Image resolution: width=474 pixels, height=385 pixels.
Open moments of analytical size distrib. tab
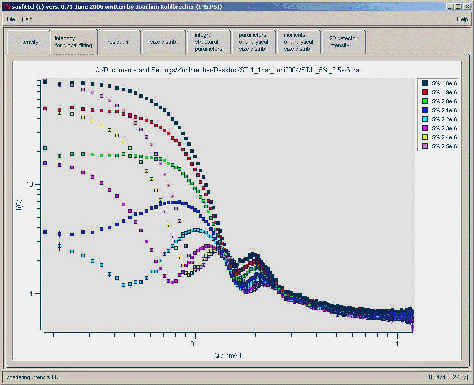click(298, 42)
